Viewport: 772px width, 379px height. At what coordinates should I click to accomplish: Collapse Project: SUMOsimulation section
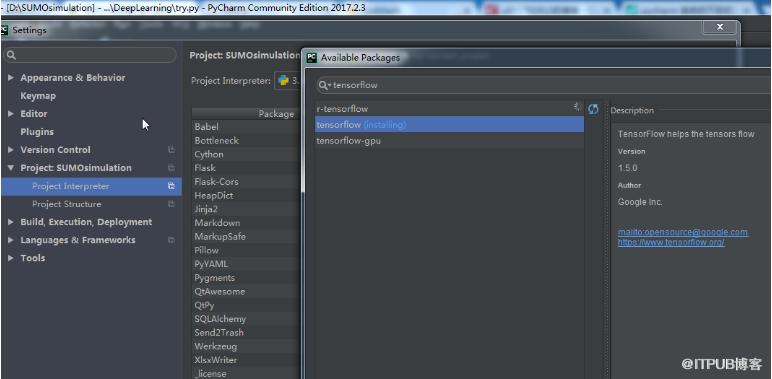[x=11, y=168]
